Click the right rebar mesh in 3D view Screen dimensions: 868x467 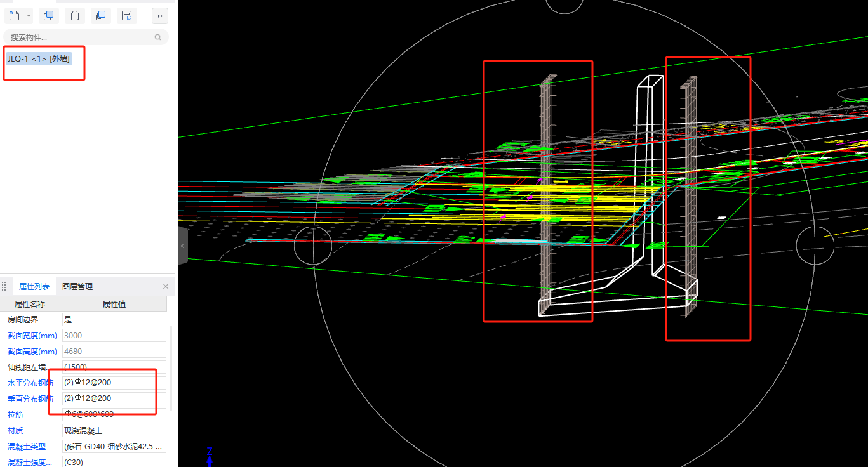tap(688, 197)
